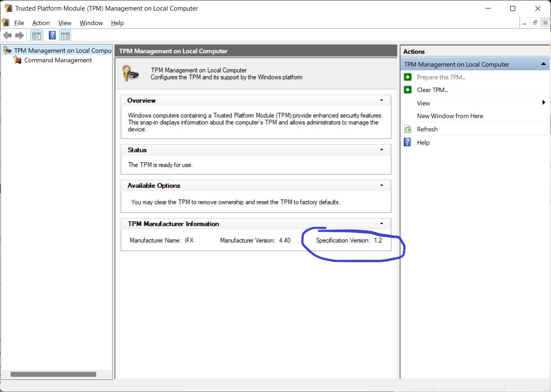
Task: Collapse the TPM Manufacturer Information section
Action: pos(382,224)
